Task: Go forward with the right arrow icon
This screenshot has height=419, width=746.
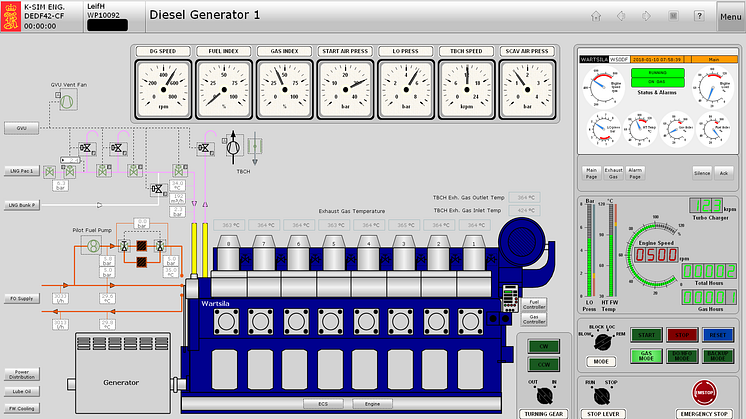Action: coord(646,16)
